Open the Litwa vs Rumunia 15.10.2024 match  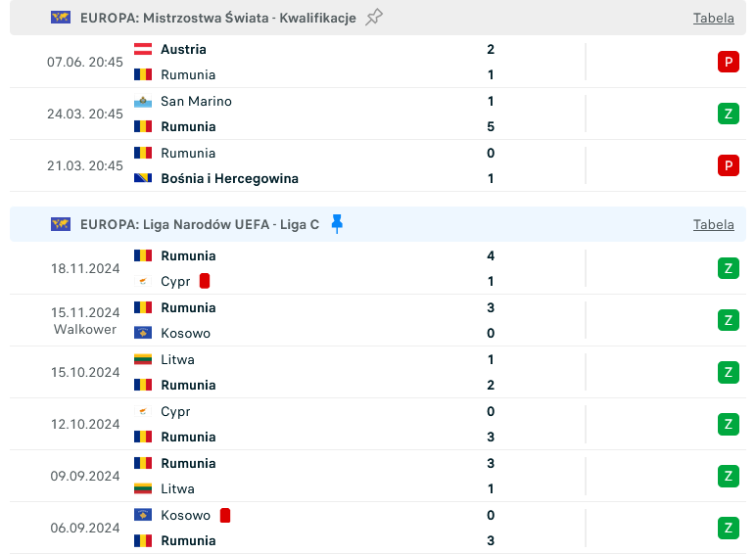(x=378, y=372)
